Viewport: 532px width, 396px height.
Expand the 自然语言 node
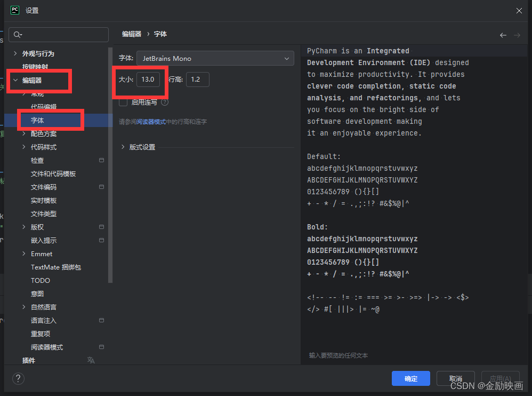pyautogui.click(x=24, y=307)
